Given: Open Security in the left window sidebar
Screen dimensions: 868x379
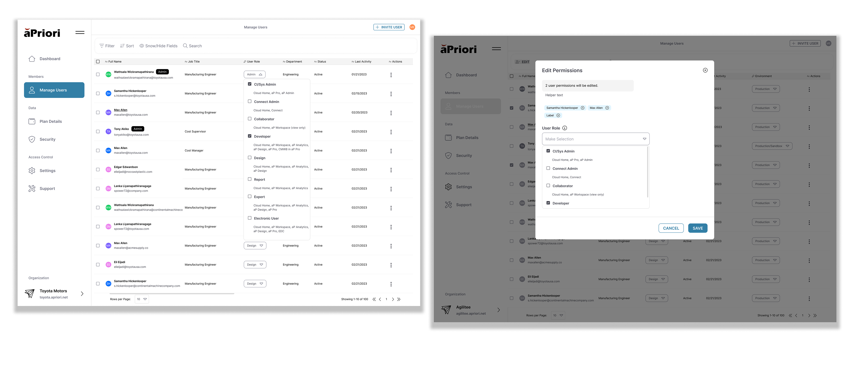Looking at the screenshot, I should pos(42,139).
